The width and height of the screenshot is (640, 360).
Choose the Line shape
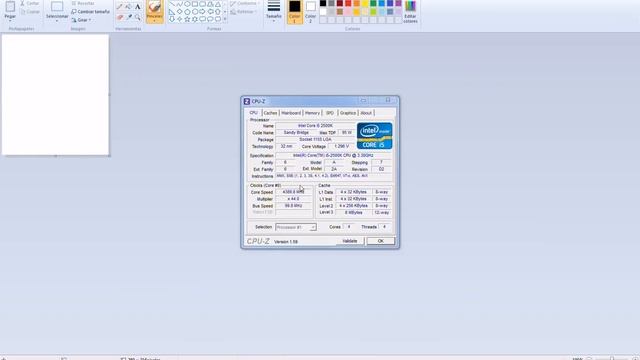pos(172,4)
